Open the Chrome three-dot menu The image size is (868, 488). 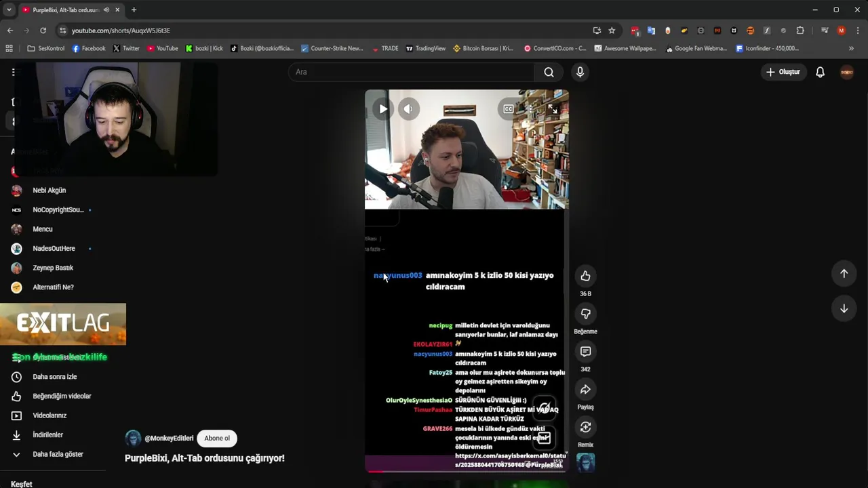(x=857, y=30)
